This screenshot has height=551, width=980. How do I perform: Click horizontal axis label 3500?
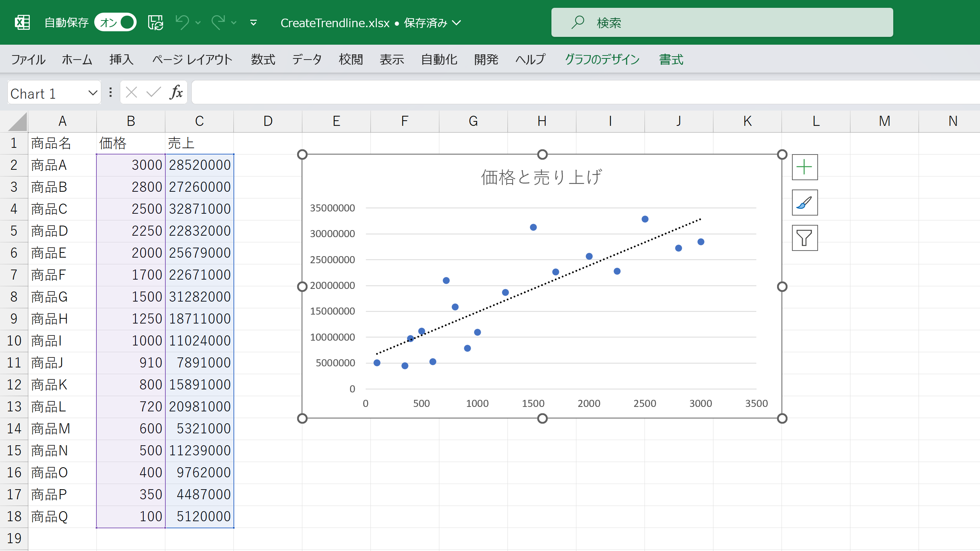coord(756,404)
